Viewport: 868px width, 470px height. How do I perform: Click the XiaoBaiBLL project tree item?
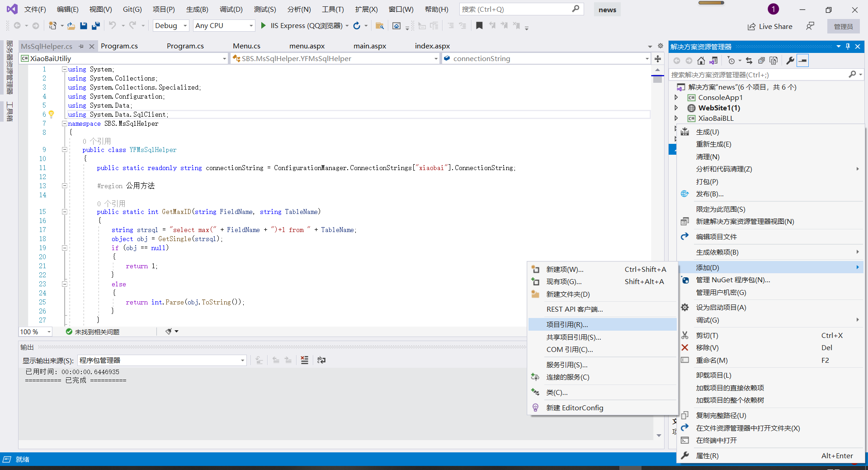coord(716,118)
